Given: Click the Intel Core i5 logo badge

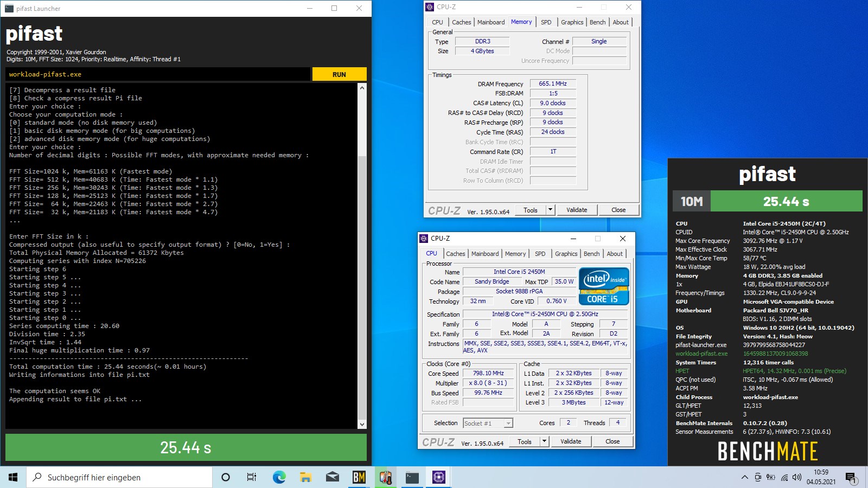Looking at the screenshot, I should tap(604, 286).
